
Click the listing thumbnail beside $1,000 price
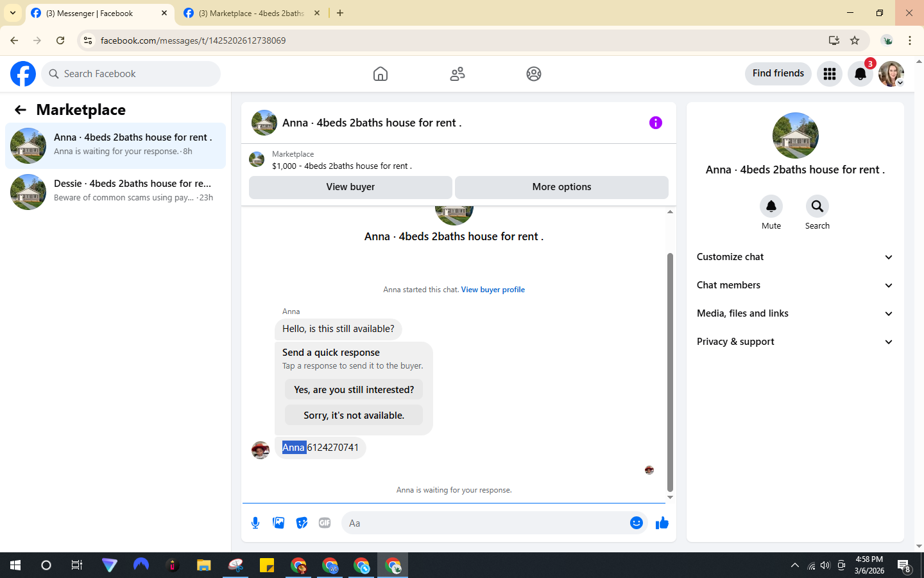point(257,159)
